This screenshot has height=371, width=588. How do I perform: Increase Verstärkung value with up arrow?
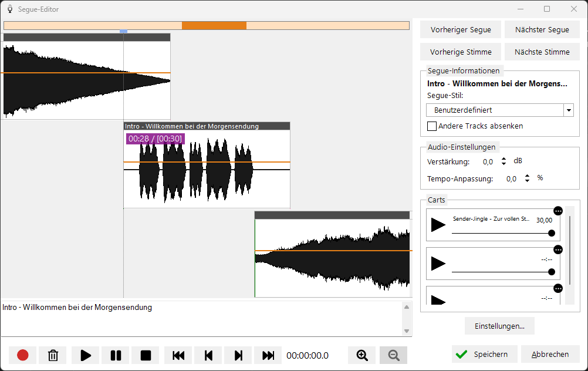point(503,159)
